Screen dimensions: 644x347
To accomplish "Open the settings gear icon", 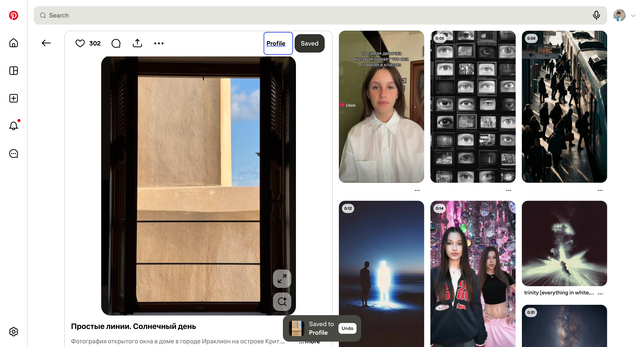I will 13,331.
